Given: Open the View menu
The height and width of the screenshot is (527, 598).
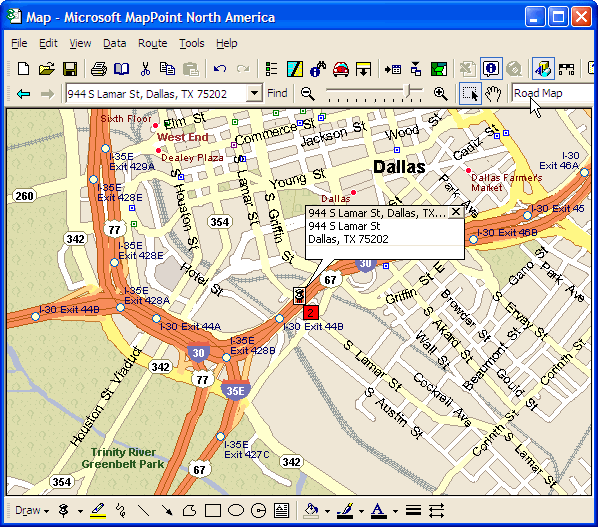Looking at the screenshot, I should [x=80, y=43].
